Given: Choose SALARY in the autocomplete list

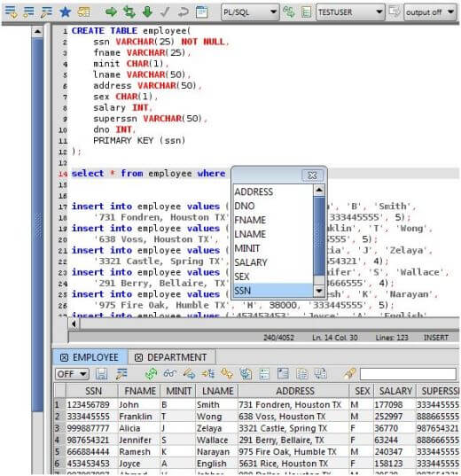Looking at the screenshot, I should pyautogui.click(x=273, y=262).
